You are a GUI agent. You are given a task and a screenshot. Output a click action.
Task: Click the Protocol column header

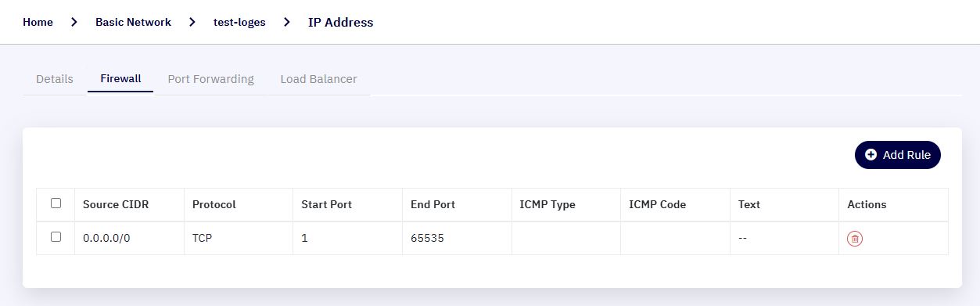point(214,204)
